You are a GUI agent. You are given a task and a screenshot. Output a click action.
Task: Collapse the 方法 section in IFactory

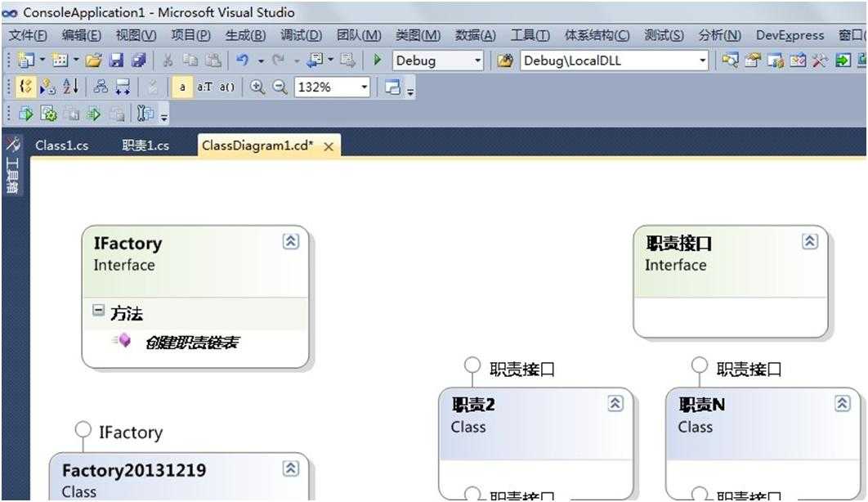(x=98, y=310)
